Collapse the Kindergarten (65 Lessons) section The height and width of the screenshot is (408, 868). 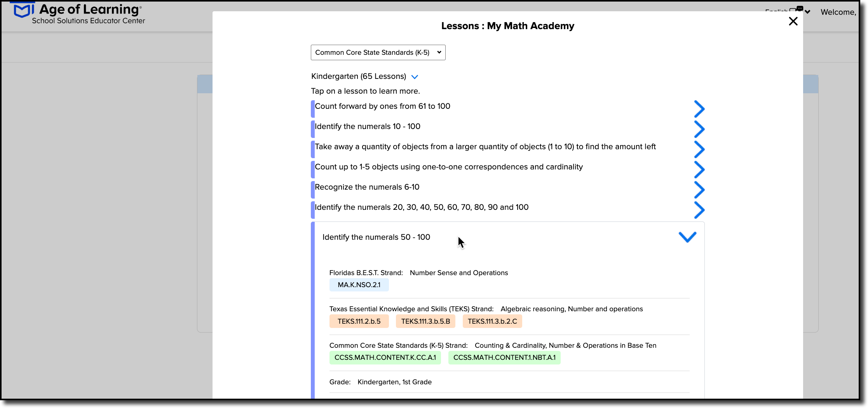click(415, 77)
